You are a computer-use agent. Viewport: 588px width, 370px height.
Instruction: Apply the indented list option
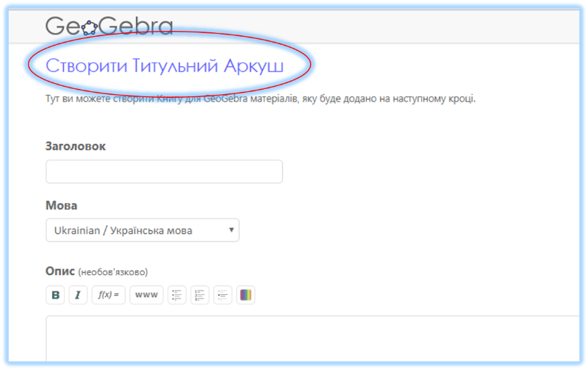point(223,295)
